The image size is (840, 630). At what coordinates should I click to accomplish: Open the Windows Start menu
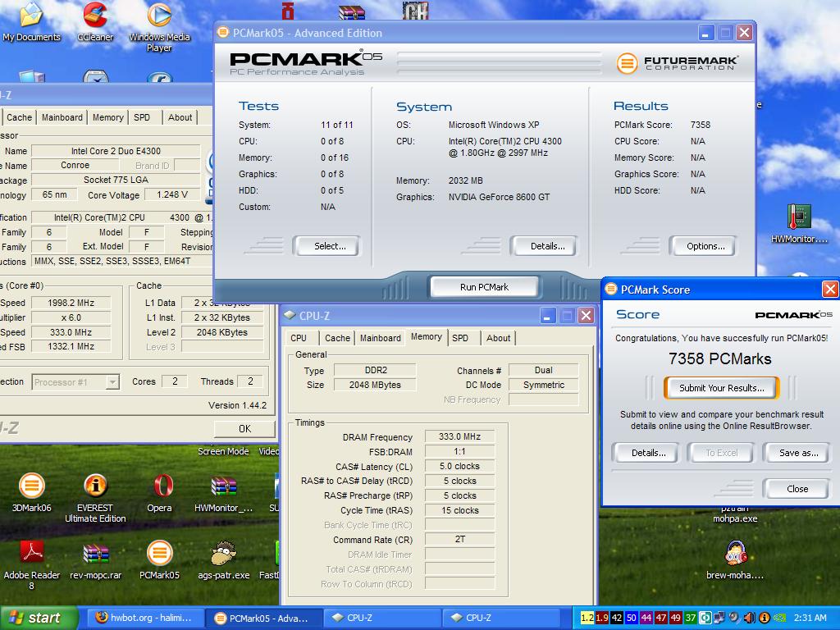click(39, 618)
